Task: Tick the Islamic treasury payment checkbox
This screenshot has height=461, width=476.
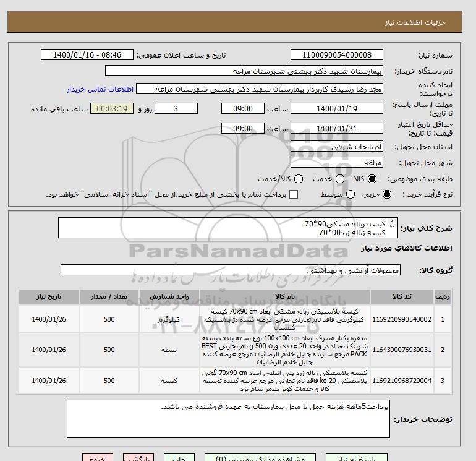Action: 294,194
